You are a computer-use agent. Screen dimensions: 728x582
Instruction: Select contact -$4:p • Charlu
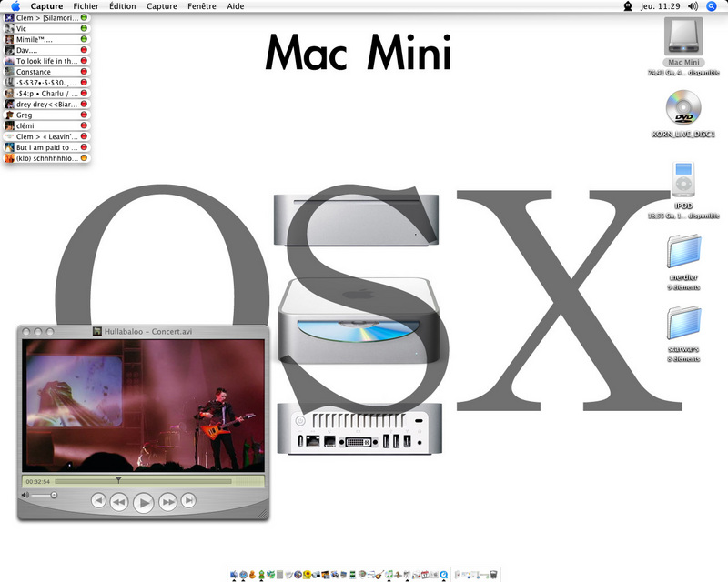pyautogui.click(x=46, y=94)
